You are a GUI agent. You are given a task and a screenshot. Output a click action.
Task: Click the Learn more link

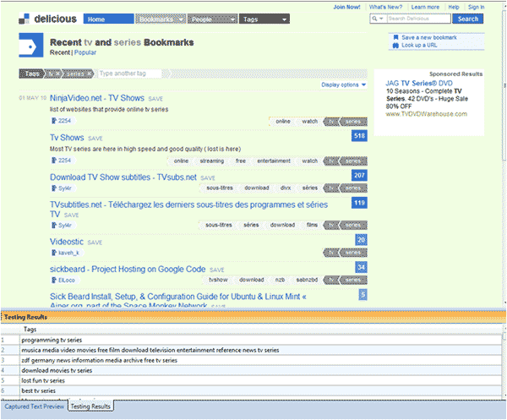click(425, 7)
